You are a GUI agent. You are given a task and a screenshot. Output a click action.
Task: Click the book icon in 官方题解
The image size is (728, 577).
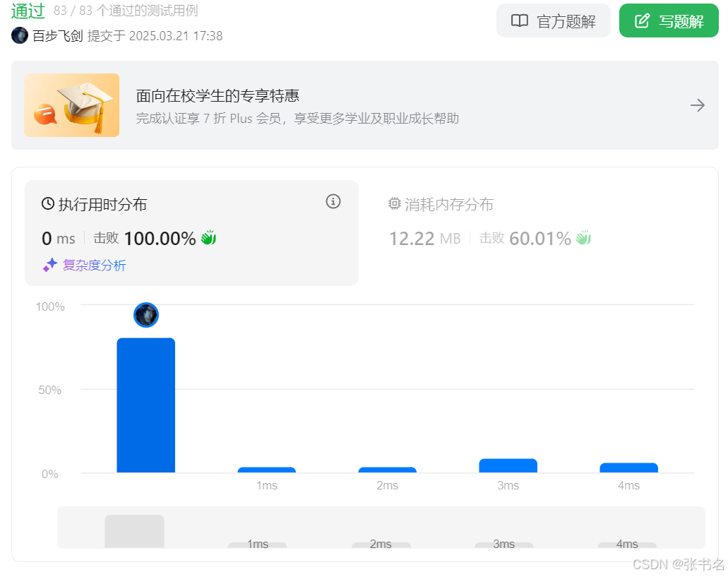(x=520, y=21)
